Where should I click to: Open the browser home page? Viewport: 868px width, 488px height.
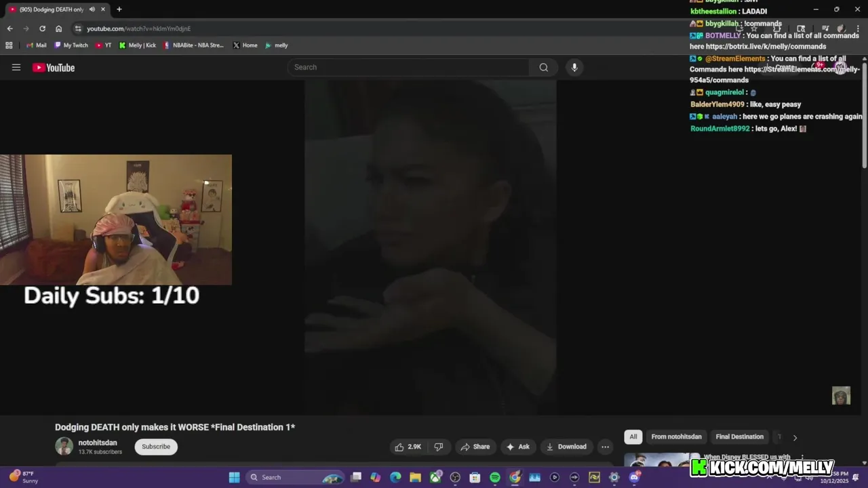pos(58,28)
